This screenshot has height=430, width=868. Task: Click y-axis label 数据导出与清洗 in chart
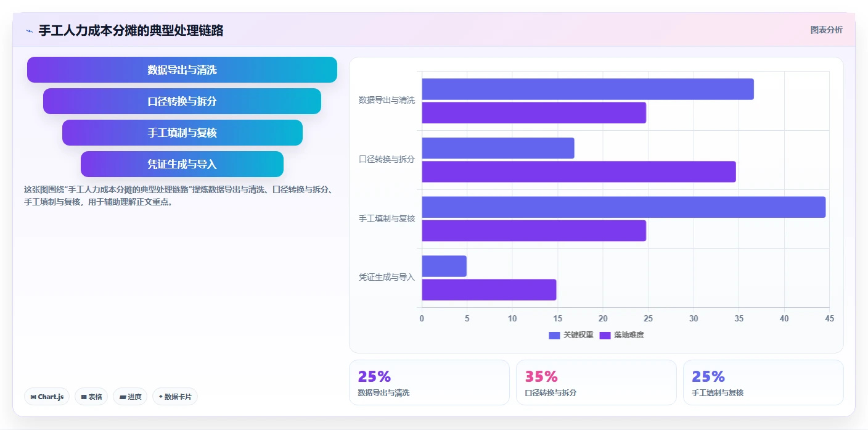pos(387,100)
